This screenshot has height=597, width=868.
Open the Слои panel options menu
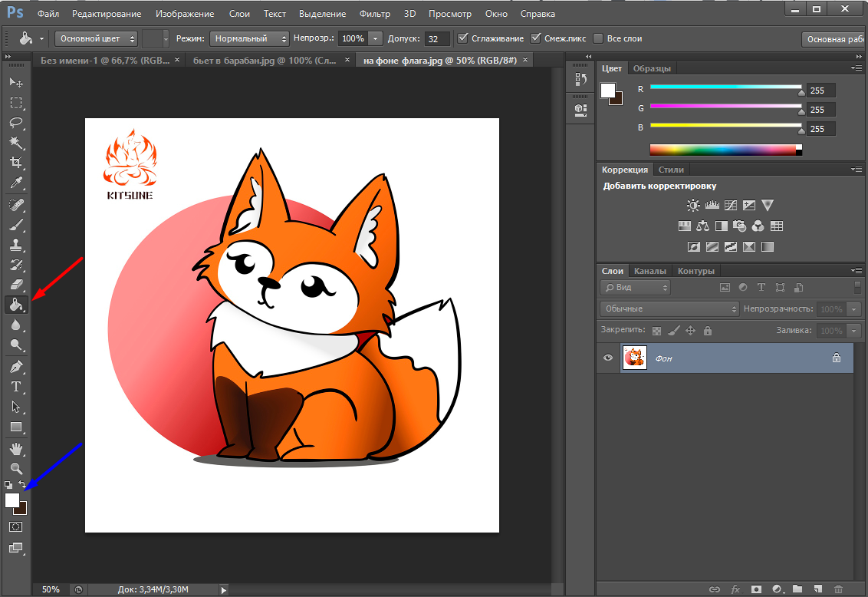tap(856, 270)
